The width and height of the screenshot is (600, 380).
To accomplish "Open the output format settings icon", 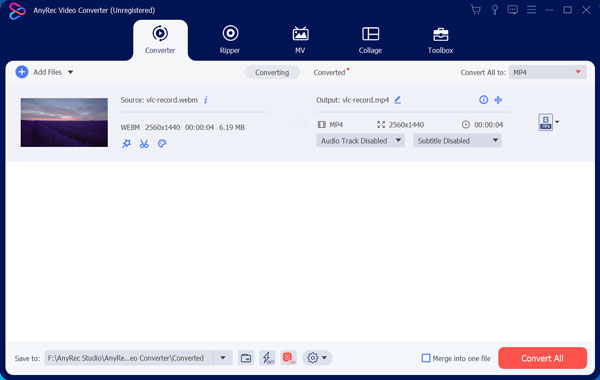I will tap(545, 122).
